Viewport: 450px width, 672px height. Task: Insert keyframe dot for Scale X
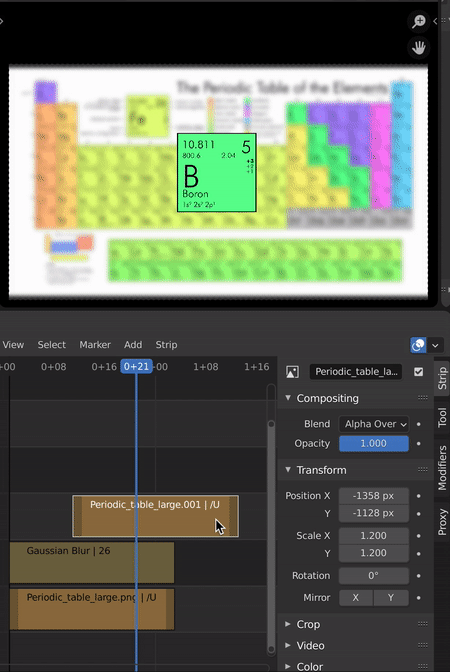pyautogui.click(x=418, y=536)
